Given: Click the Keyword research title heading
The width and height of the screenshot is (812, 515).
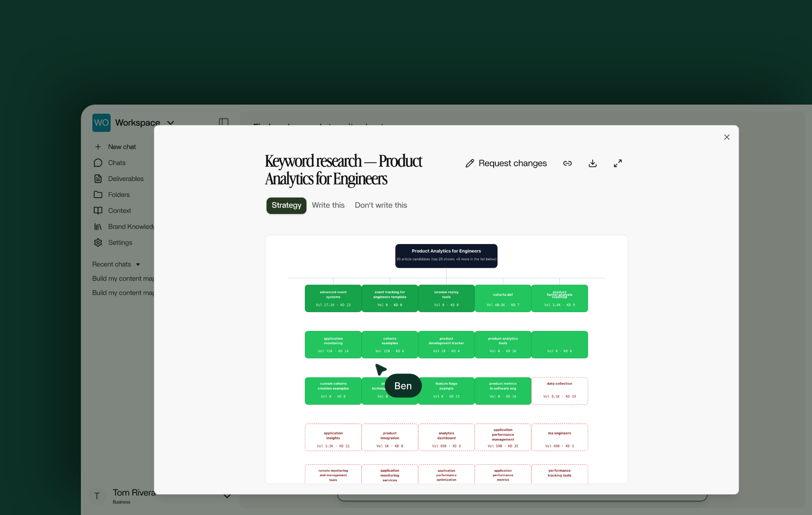Looking at the screenshot, I should (x=343, y=170).
